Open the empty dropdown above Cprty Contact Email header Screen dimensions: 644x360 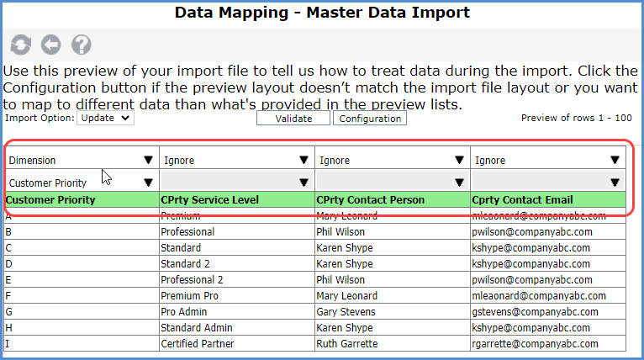(x=547, y=183)
